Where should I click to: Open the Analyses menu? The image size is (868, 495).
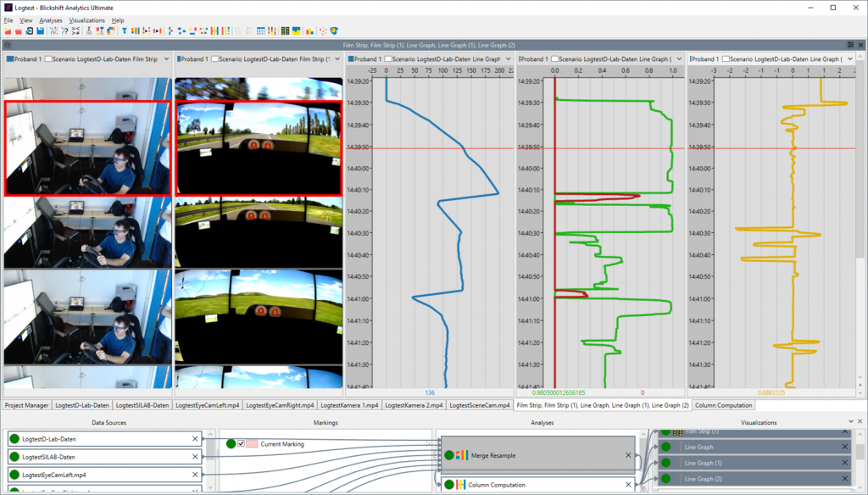pyautogui.click(x=50, y=19)
